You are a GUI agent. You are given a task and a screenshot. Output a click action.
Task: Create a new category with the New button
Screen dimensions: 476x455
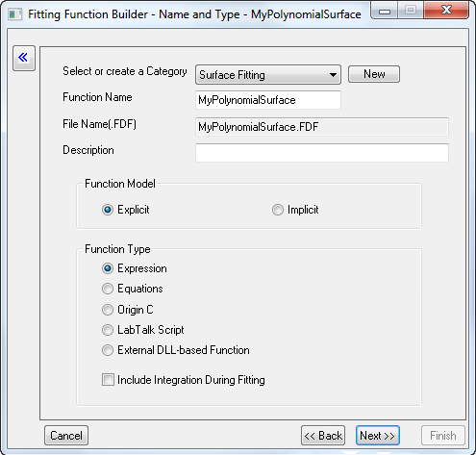pyautogui.click(x=374, y=74)
